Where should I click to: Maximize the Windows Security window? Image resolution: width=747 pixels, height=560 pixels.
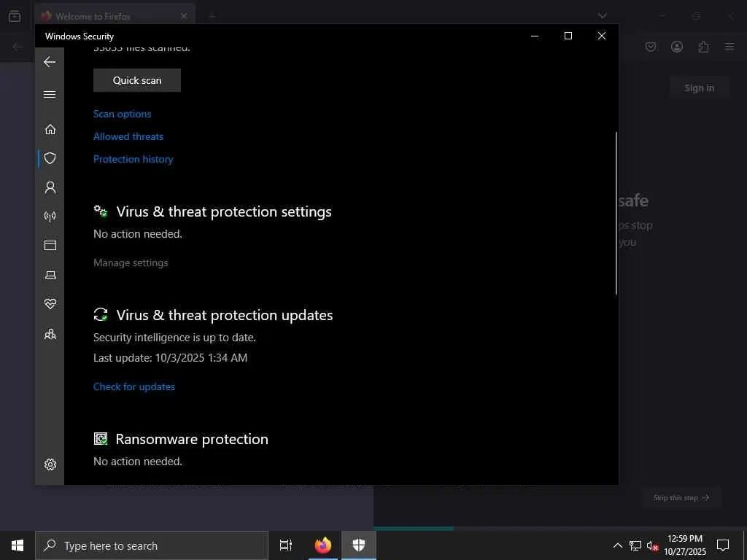(568, 36)
